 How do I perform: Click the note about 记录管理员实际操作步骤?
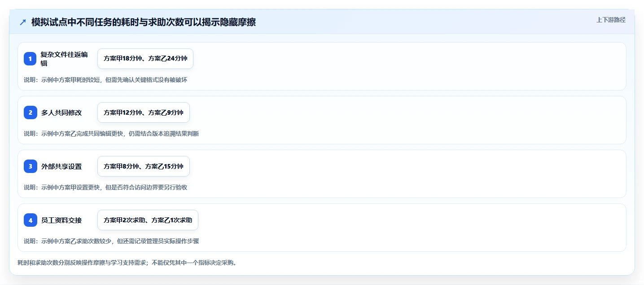[111, 241]
